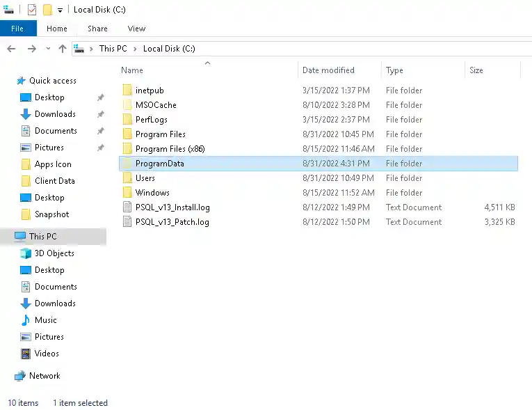Open the File menu tab
Viewport: 532px width, 410px height.
[17, 29]
